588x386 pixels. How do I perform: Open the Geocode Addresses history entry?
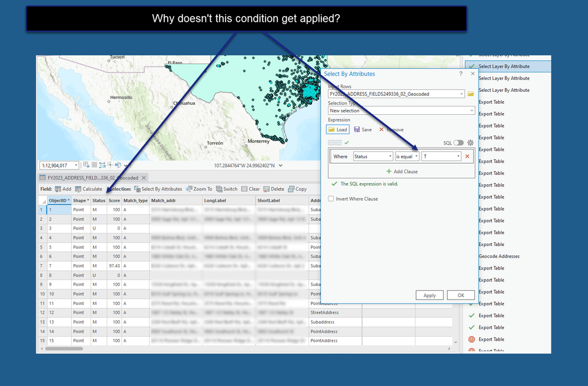point(499,257)
